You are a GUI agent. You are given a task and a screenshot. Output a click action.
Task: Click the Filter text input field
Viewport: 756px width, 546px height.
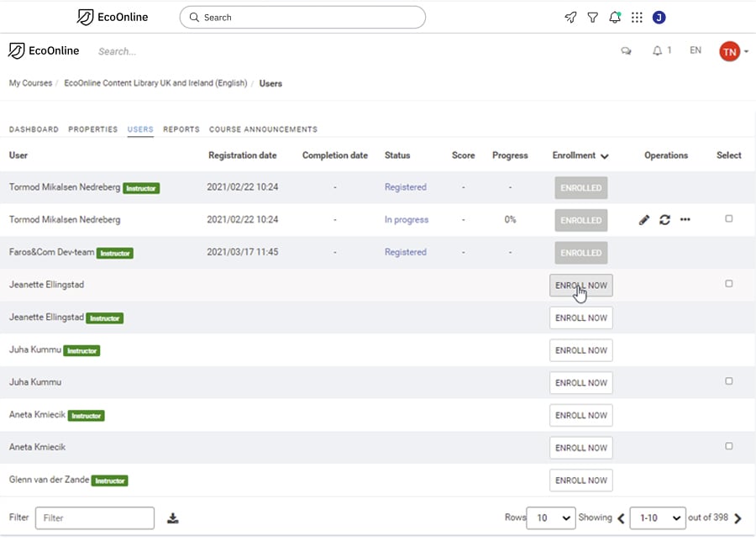click(95, 518)
